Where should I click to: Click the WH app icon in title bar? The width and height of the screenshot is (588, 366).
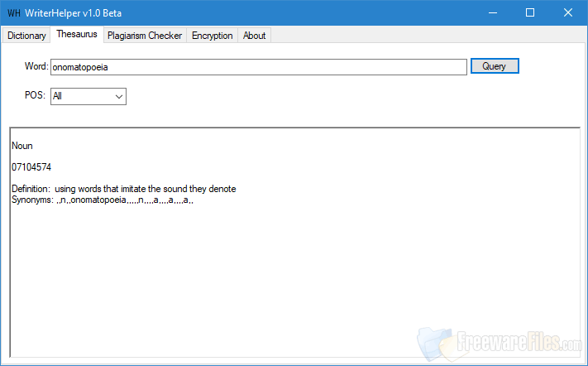pos(14,13)
